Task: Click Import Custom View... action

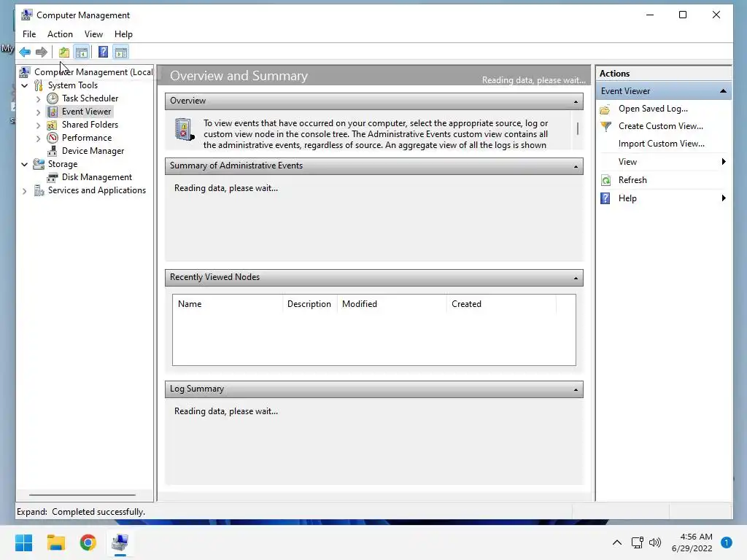Action: coord(661,144)
